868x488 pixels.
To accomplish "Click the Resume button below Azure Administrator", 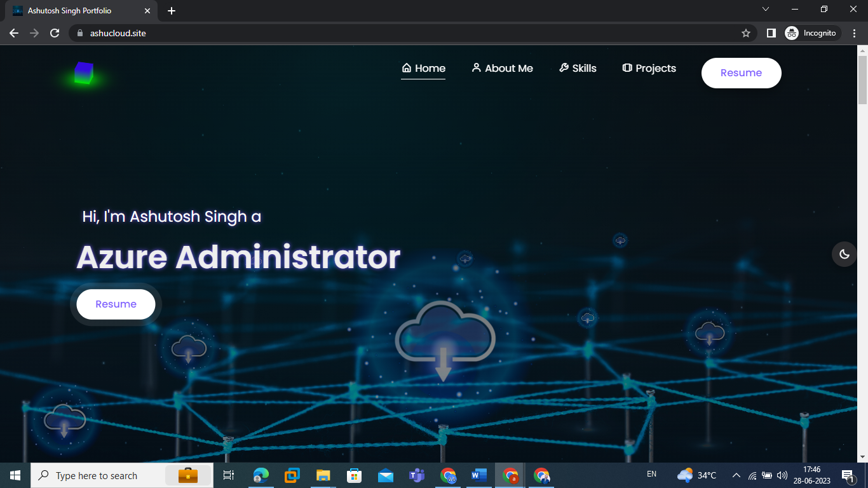I will point(116,304).
